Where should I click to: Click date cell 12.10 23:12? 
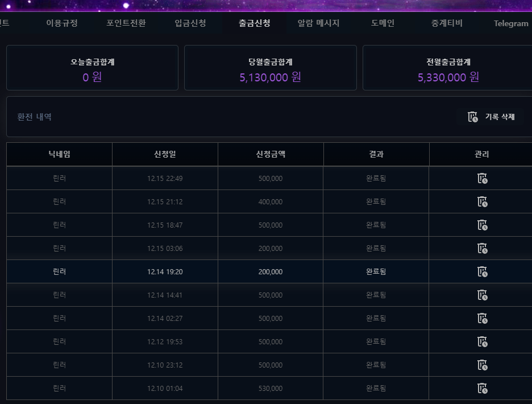coord(165,365)
